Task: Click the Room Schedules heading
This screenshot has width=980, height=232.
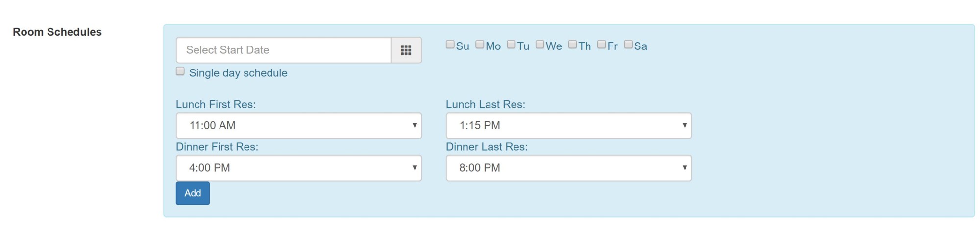Action: pos(57,32)
